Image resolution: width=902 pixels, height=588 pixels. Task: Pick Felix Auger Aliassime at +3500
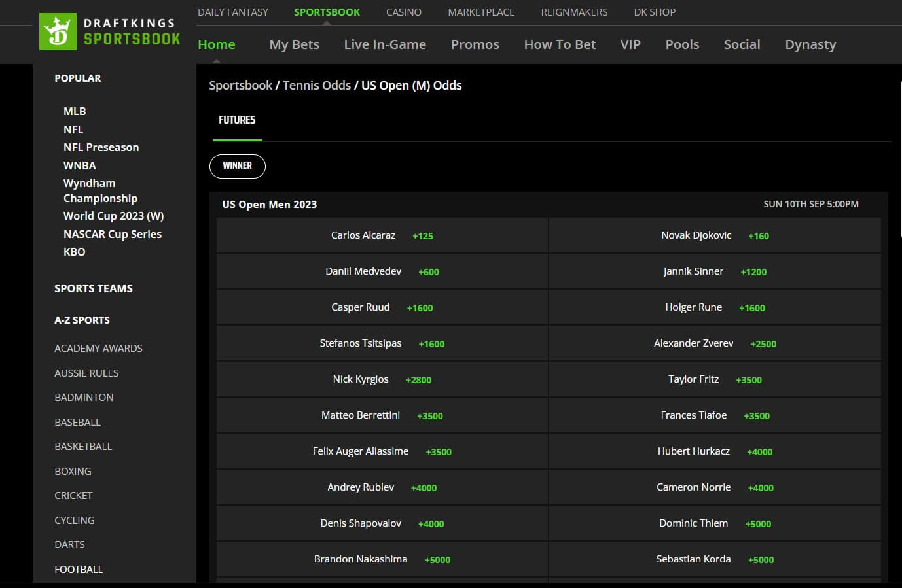(x=382, y=451)
